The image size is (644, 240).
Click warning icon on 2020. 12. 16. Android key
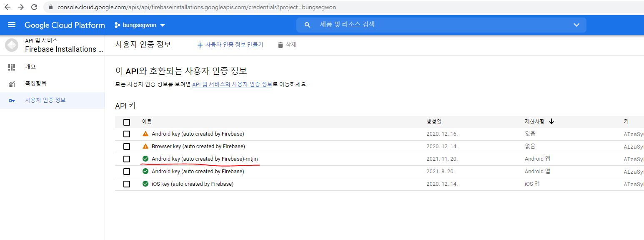(x=145, y=134)
